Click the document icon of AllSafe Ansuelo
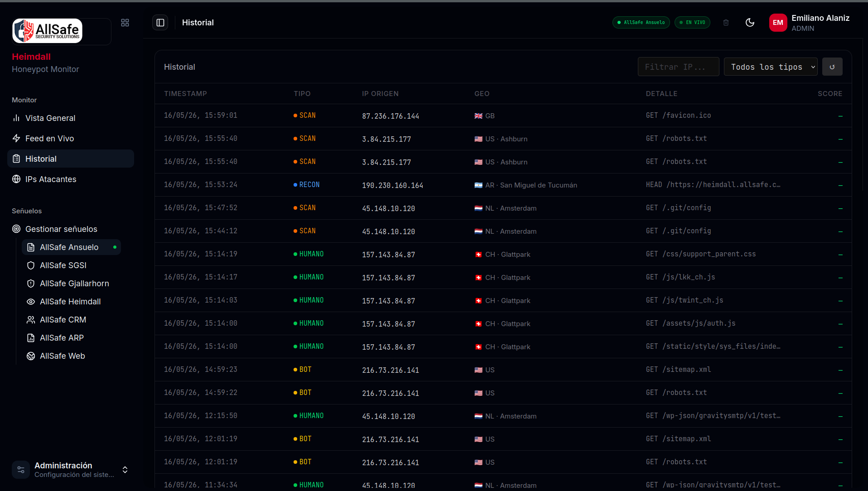 pos(31,247)
